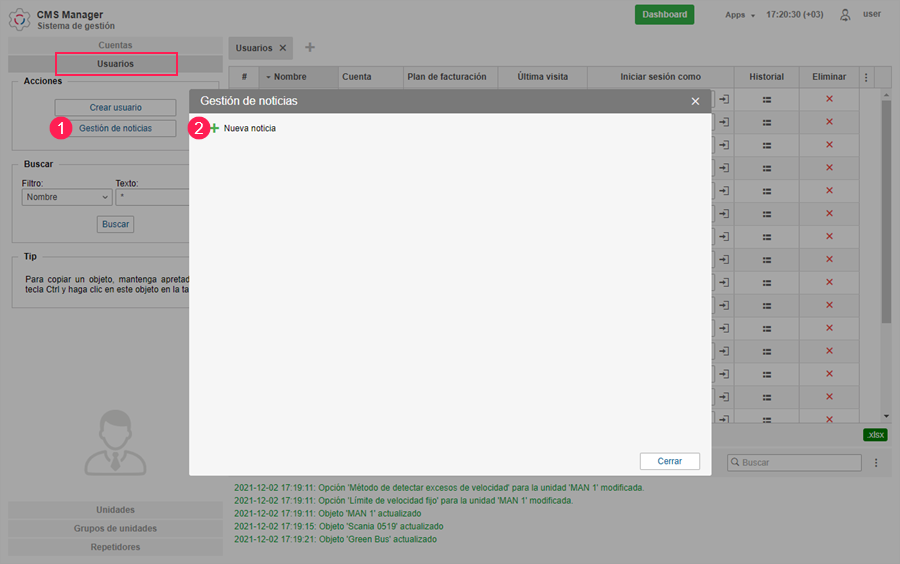
Task: Open the Cuentas navigation section
Action: click(x=115, y=45)
